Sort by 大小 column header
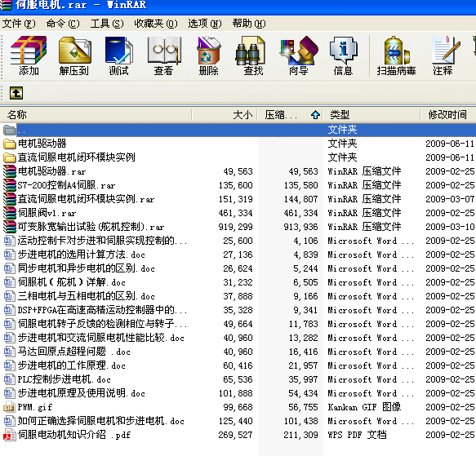This screenshot has width=476, height=456. (x=225, y=115)
